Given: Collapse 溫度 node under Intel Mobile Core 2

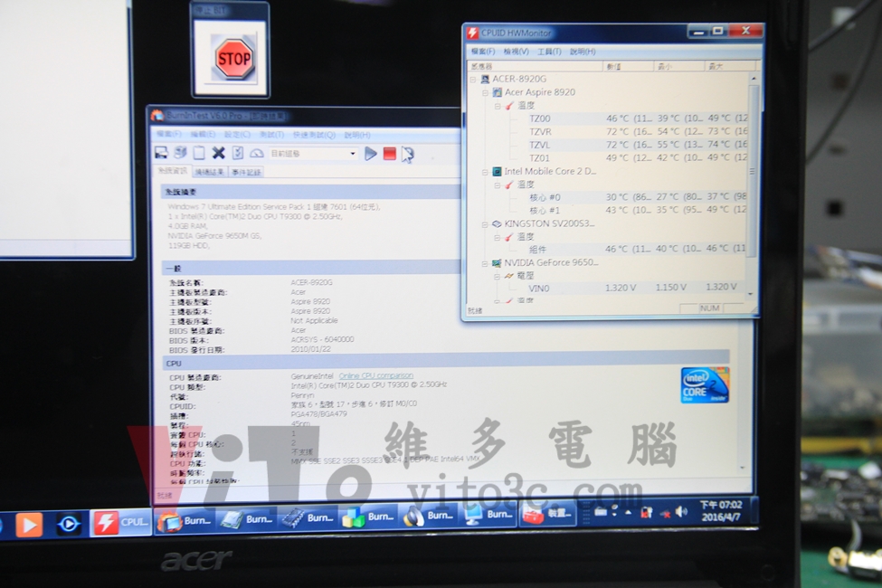Looking at the screenshot, I should point(498,185).
